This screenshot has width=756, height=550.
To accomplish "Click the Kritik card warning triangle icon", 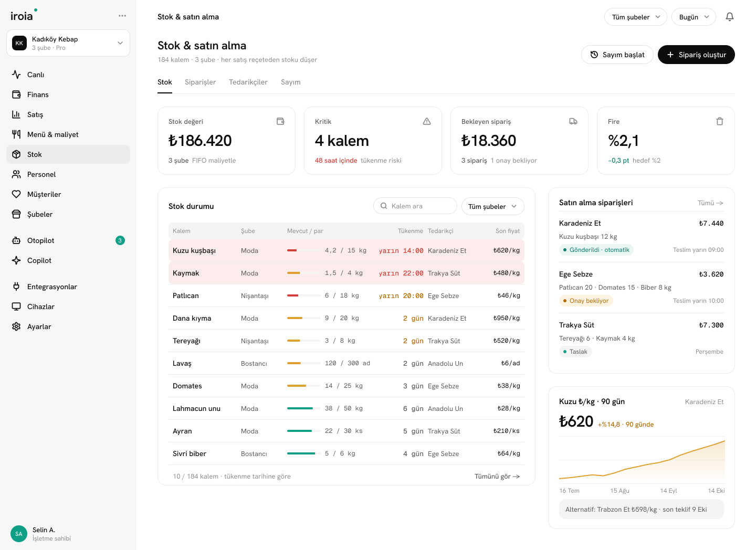I will click(x=427, y=121).
